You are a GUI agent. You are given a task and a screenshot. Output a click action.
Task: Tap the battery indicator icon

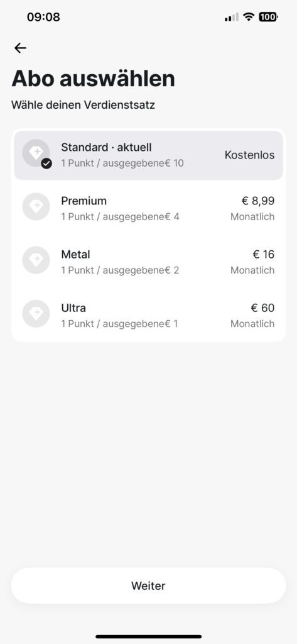(268, 17)
